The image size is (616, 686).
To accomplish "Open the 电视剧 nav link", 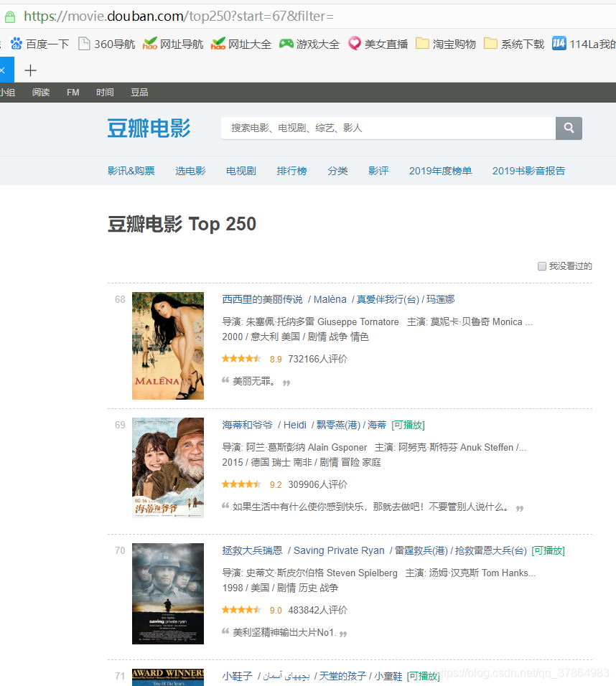I will (241, 171).
